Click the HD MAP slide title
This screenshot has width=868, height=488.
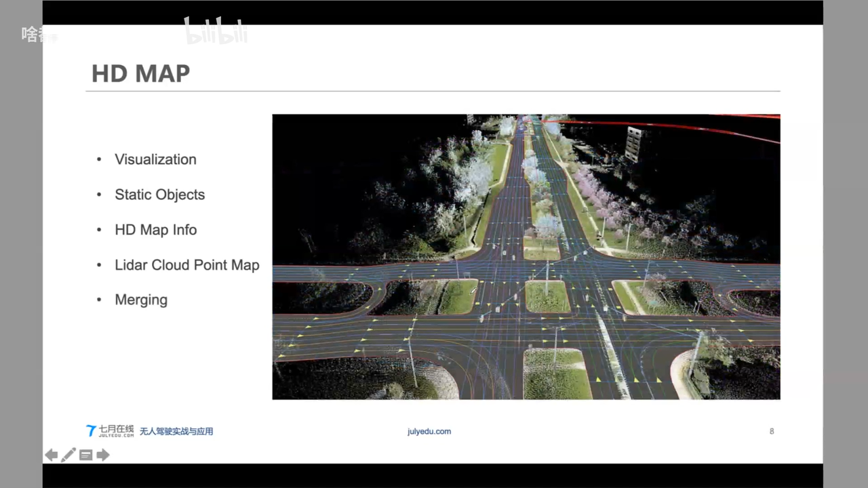141,73
